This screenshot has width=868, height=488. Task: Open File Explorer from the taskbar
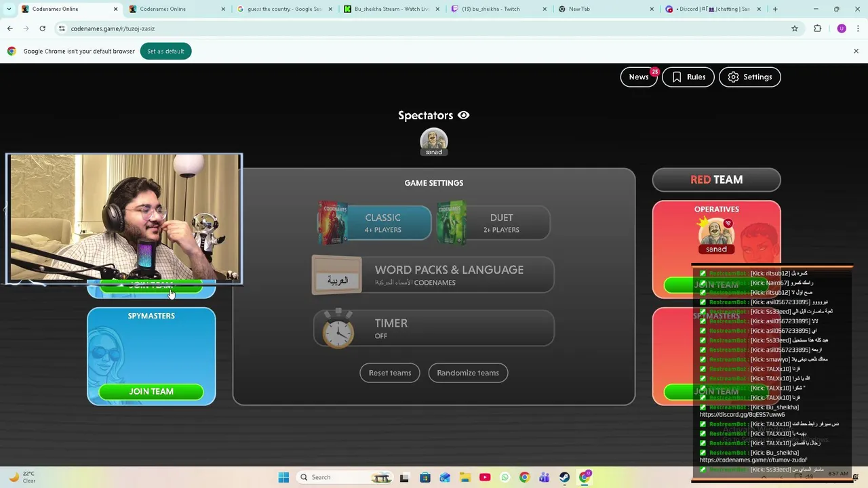(x=465, y=477)
